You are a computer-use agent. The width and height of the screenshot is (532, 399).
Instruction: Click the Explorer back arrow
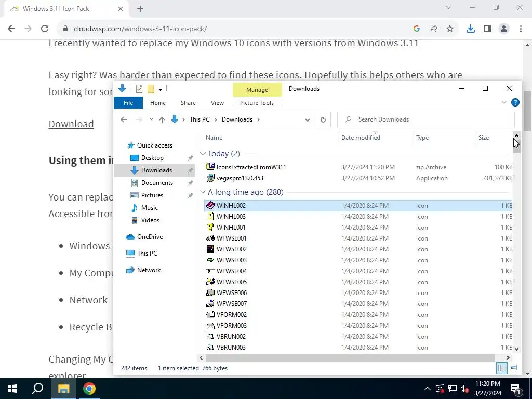(124, 119)
